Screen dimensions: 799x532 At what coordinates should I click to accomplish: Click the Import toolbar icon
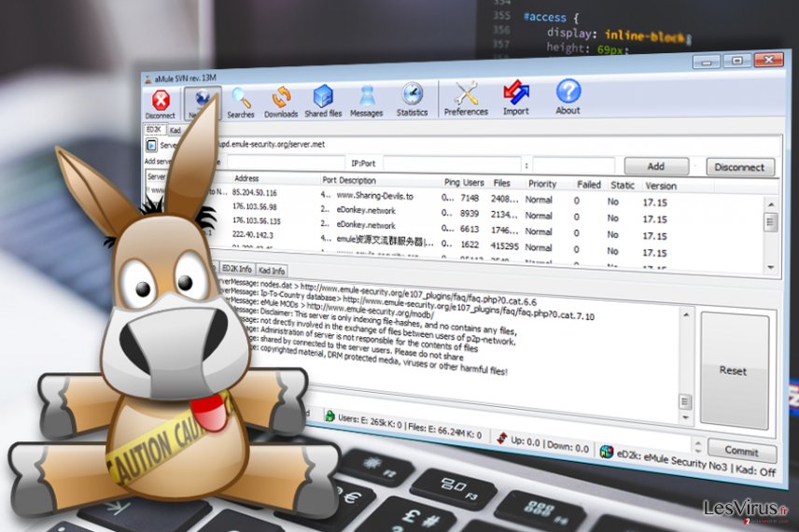515,97
